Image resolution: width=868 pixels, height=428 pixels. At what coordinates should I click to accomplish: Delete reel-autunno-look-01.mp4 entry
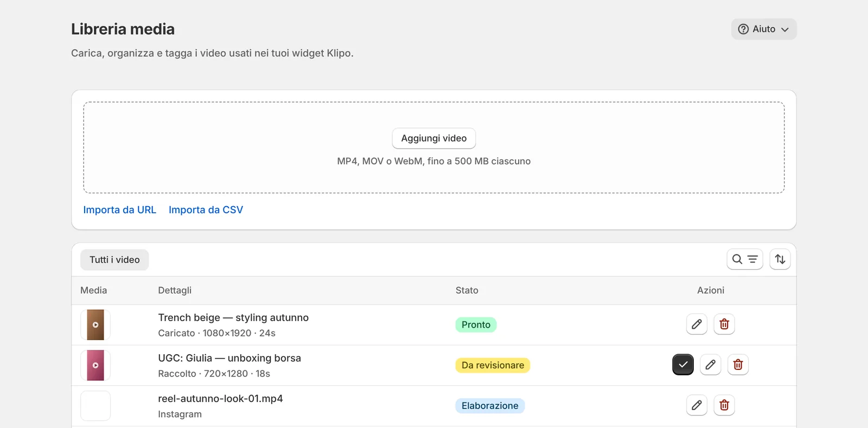[724, 405]
